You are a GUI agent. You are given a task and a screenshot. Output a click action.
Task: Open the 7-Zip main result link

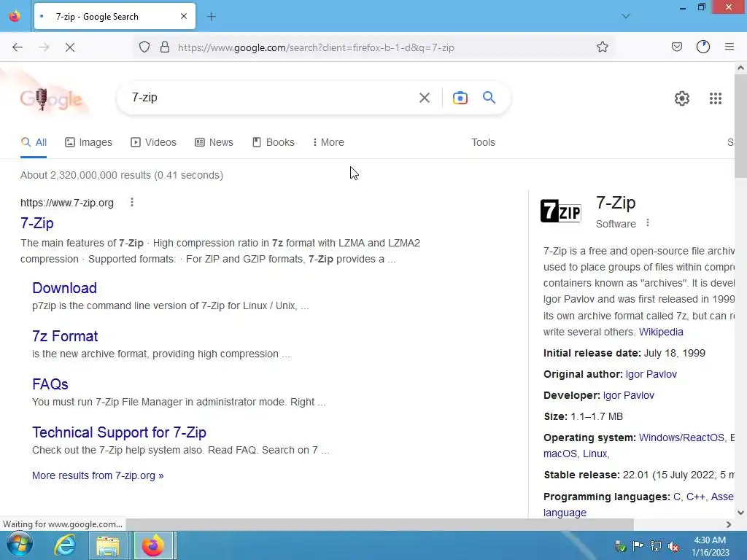pos(37,223)
